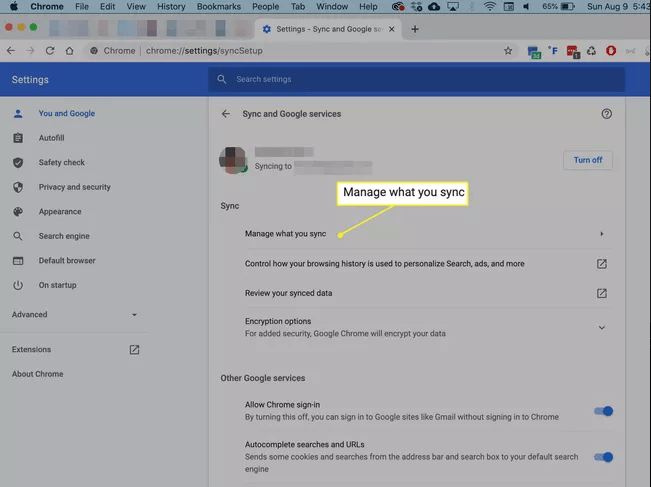Click the volume icon in menu bar
Image resolution: width=651 pixels, height=487 pixels.
click(526, 6)
